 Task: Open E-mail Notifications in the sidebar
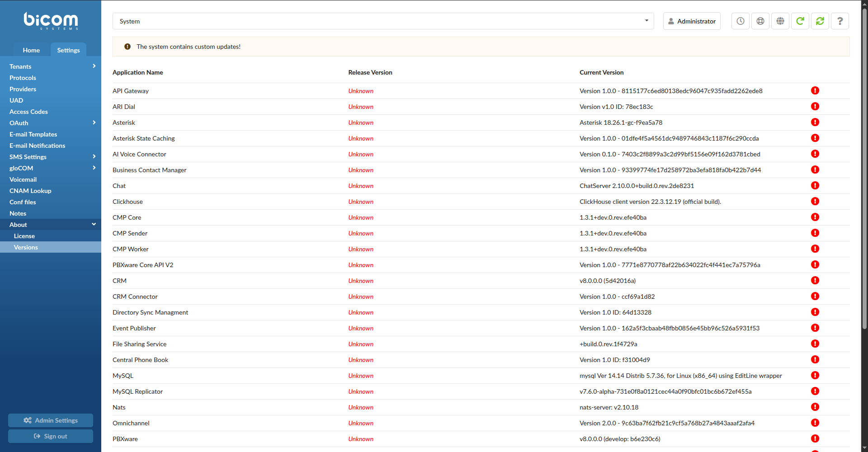(x=51, y=146)
